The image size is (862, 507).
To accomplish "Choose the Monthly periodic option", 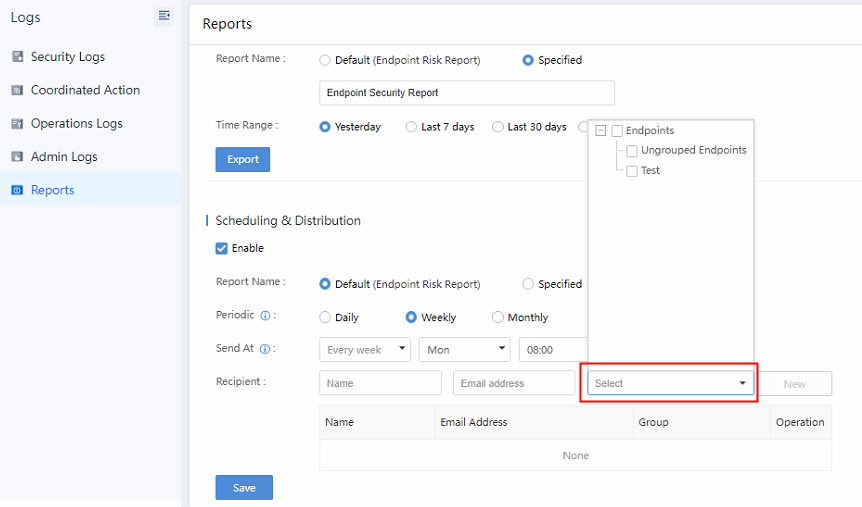I will pos(498,317).
